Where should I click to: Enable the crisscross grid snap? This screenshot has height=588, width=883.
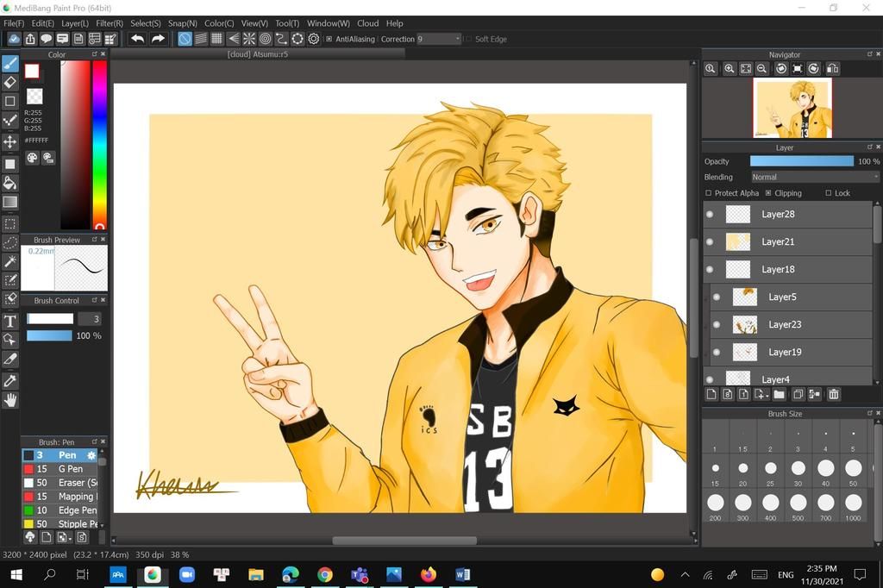tap(216, 39)
